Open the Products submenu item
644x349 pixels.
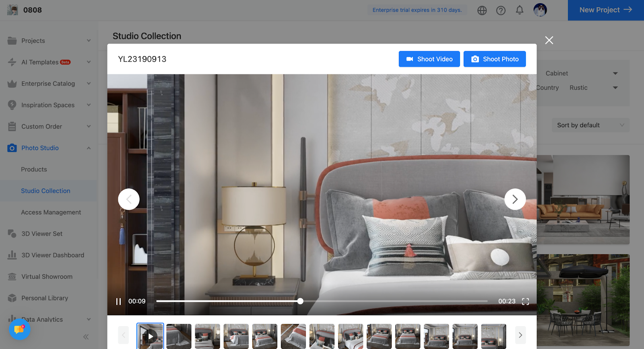[34, 169]
